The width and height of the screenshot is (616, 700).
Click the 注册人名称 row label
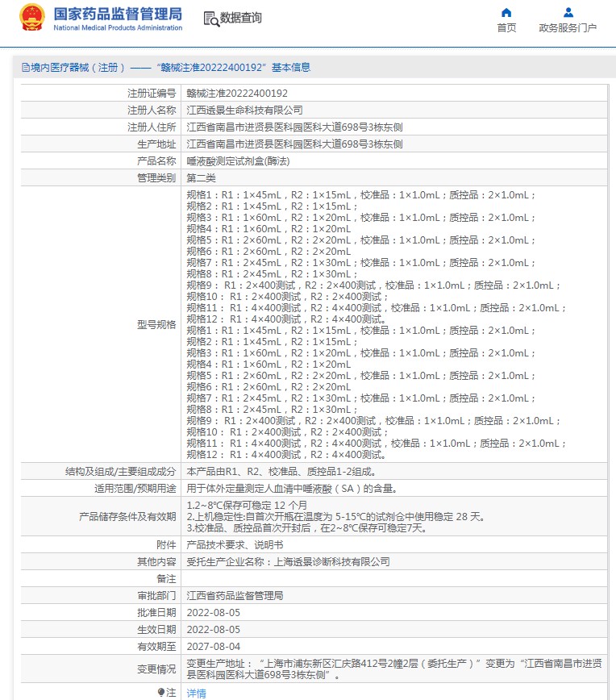(x=152, y=110)
